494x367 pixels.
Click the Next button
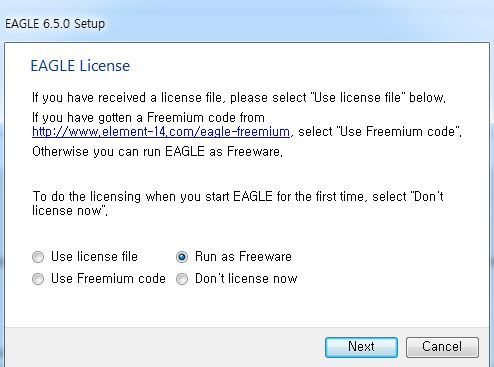tap(361, 347)
